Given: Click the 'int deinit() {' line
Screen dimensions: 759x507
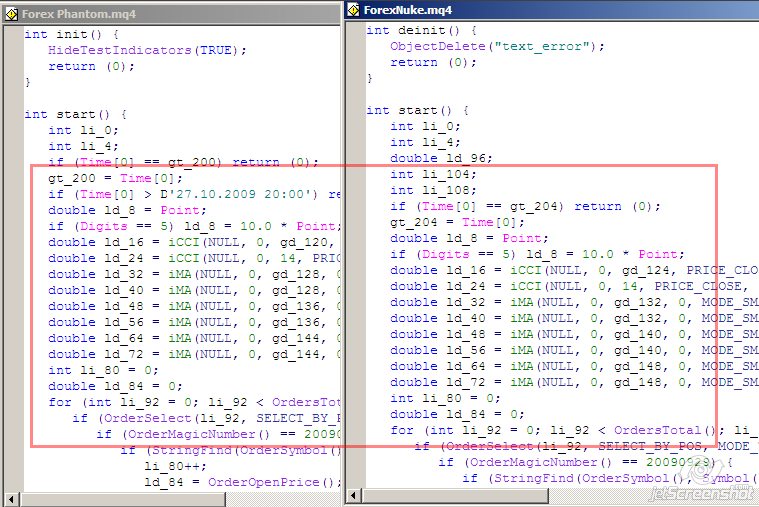Looking at the screenshot, I should 422,31.
